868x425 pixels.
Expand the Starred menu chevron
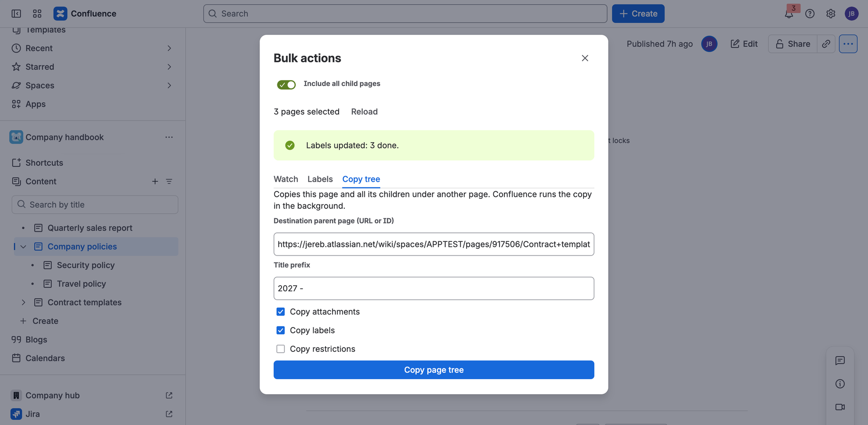tap(169, 67)
